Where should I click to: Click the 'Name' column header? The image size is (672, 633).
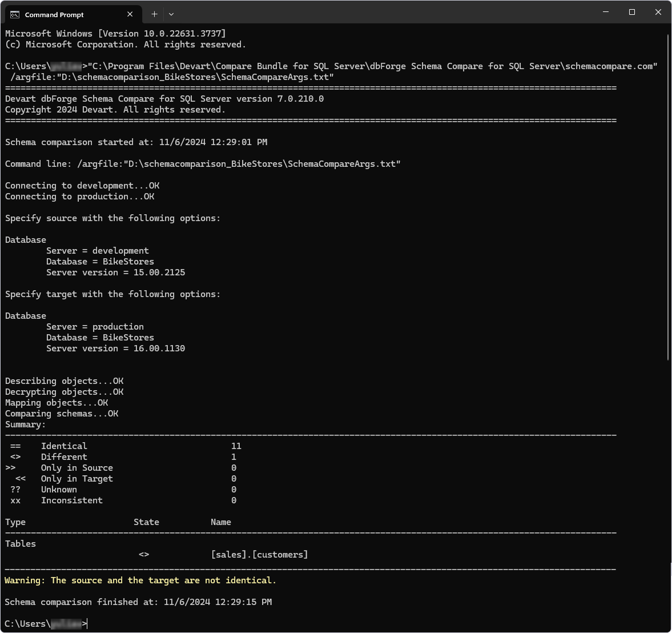coord(221,522)
